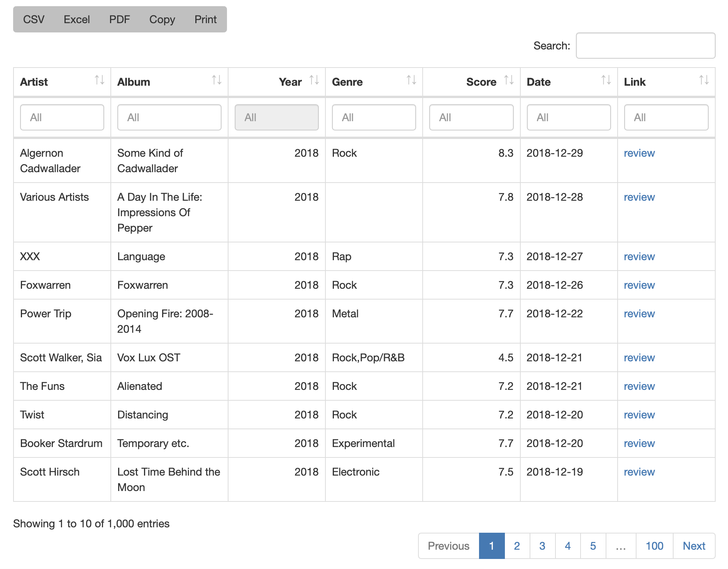Sort by Score using its arrow icon
The image size is (728, 569).
[509, 80]
